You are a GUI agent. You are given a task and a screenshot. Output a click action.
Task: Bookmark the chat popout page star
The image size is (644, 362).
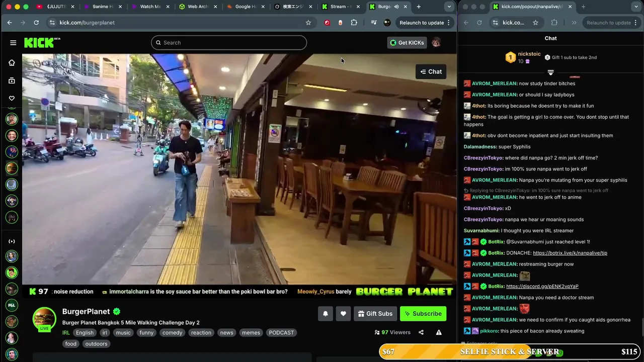(535, 23)
